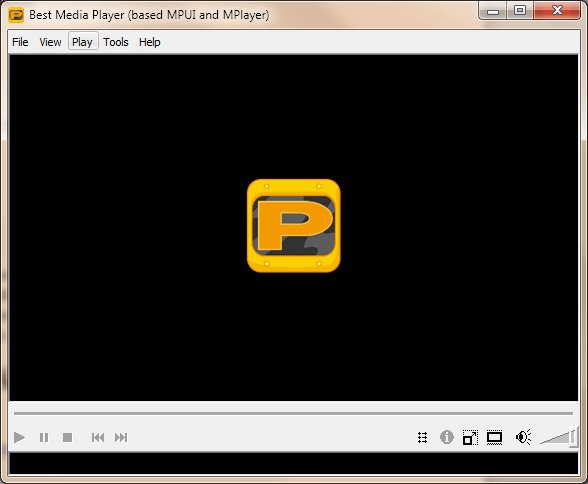Mute audio with the speaker icon
The width and height of the screenshot is (588, 484).
tap(523, 437)
